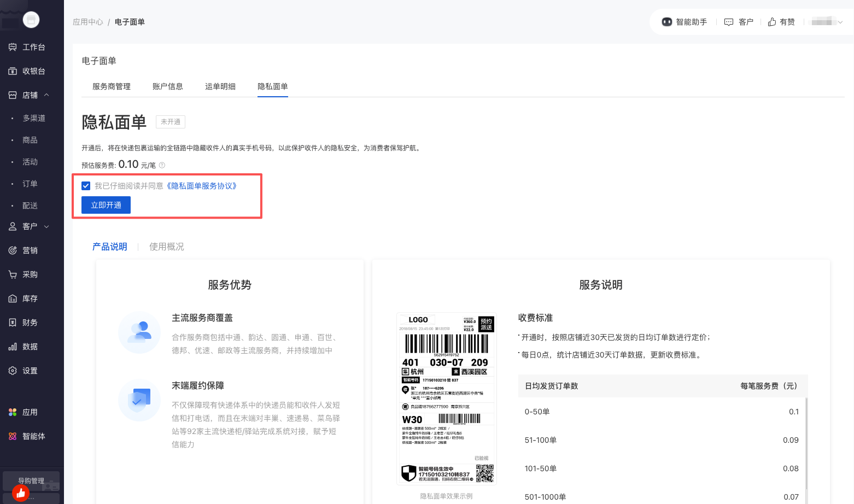Uncheck the privacy agreement checkbox

[x=86, y=186]
